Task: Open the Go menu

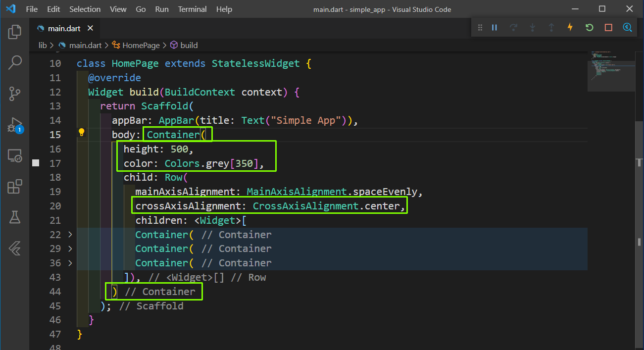Action: click(141, 9)
